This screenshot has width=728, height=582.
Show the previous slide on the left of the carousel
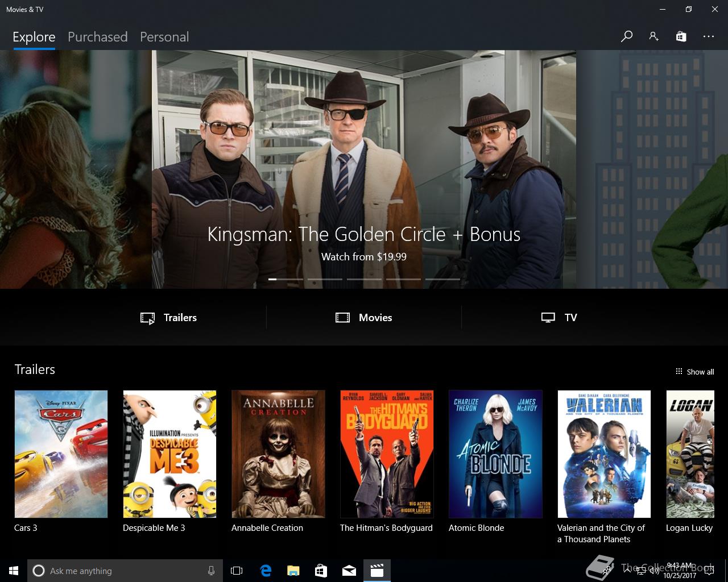(x=76, y=169)
